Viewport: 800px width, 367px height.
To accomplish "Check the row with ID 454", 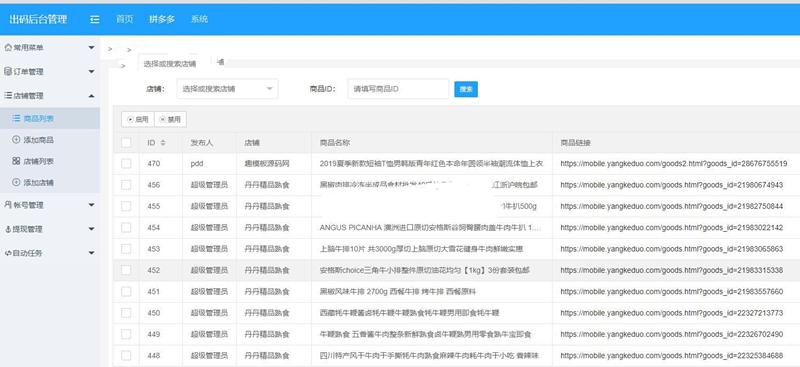I will [x=126, y=228].
